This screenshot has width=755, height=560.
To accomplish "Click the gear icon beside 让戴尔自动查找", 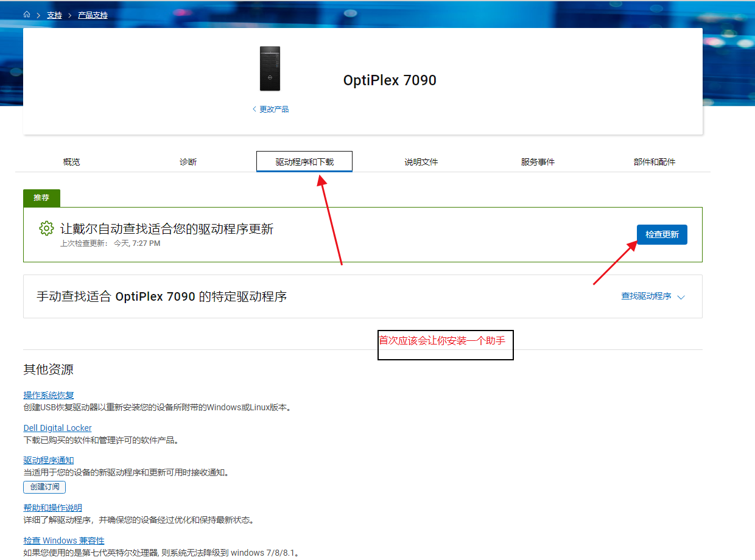I will [x=46, y=229].
